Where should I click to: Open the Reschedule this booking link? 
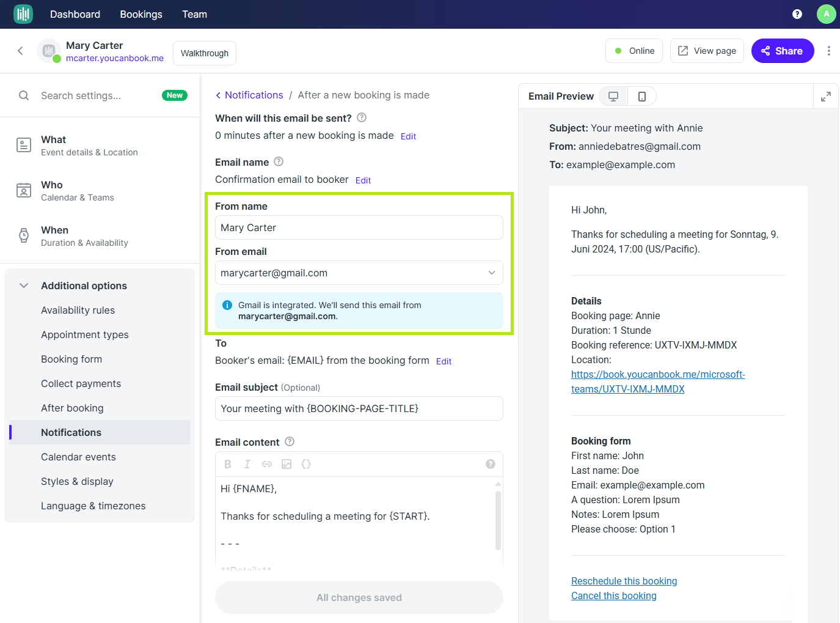point(624,581)
